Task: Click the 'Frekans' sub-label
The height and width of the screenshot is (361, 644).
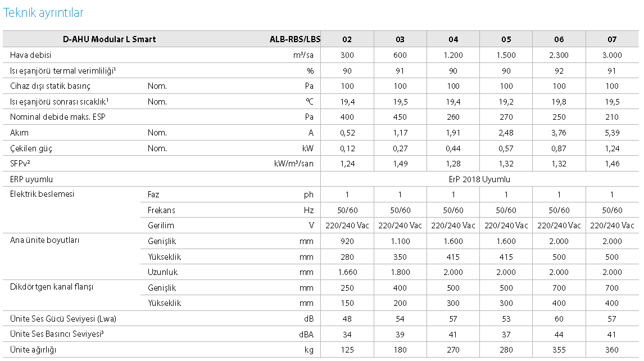Action: point(161,210)
